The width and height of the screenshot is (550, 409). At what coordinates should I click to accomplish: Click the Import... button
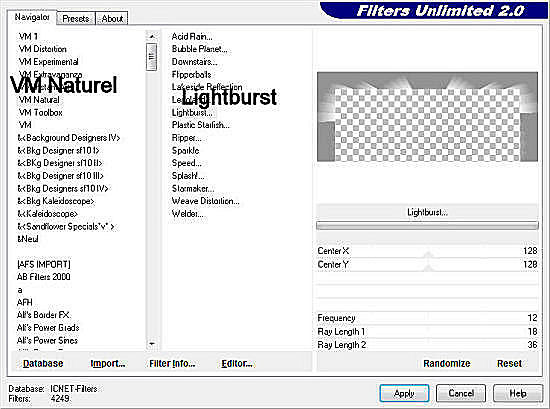(108, 363)
